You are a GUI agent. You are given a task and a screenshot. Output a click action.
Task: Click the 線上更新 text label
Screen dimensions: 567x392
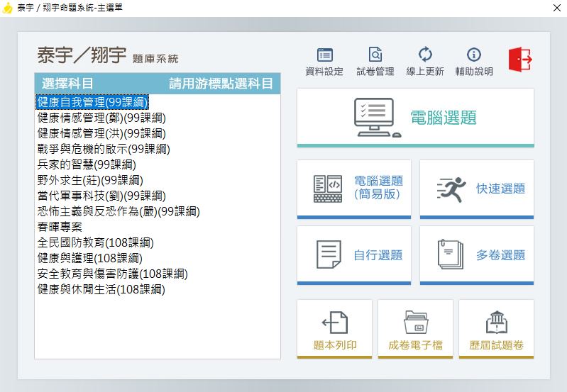click(x=425, y=72)
